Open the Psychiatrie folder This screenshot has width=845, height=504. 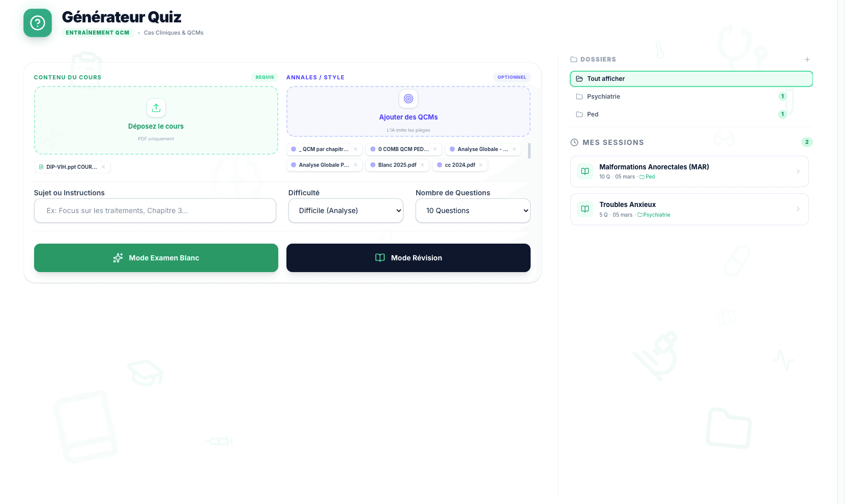603,97
